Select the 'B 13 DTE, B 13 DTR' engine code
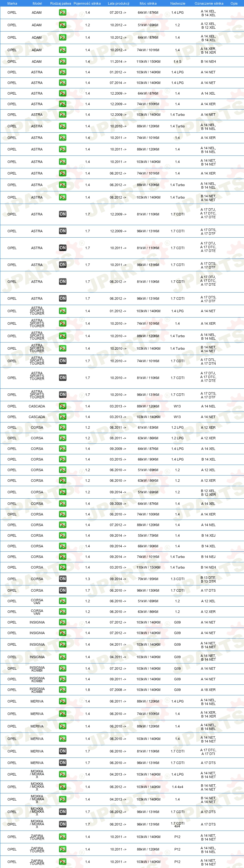 point(208,579)
